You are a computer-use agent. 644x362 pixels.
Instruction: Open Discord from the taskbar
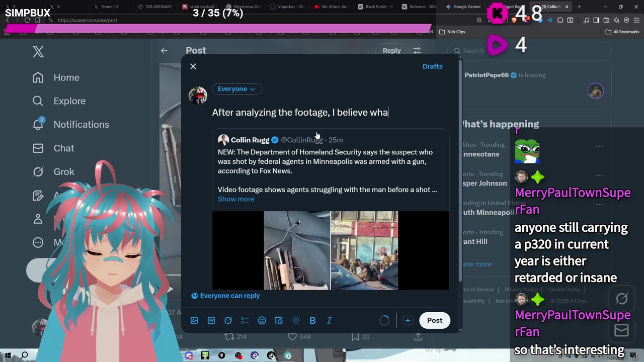coord(189,355)
